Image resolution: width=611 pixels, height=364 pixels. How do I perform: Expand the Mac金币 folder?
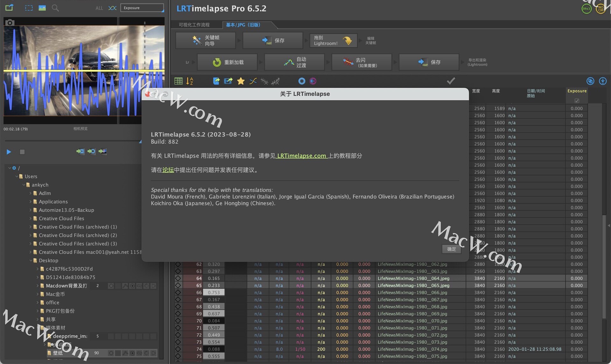coord(38,294)
